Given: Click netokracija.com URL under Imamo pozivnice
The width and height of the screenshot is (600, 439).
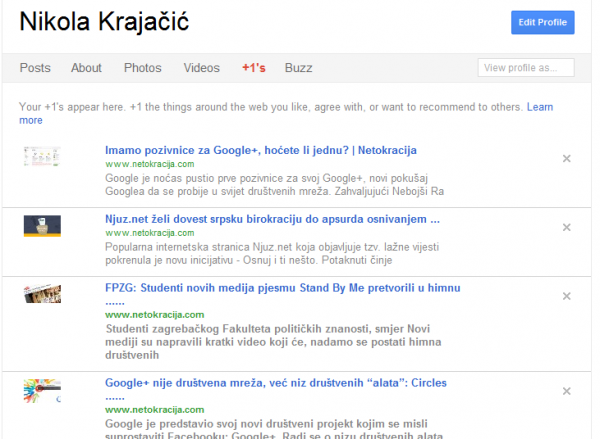Looking at the screenshot, I should (x=150, y=164).
